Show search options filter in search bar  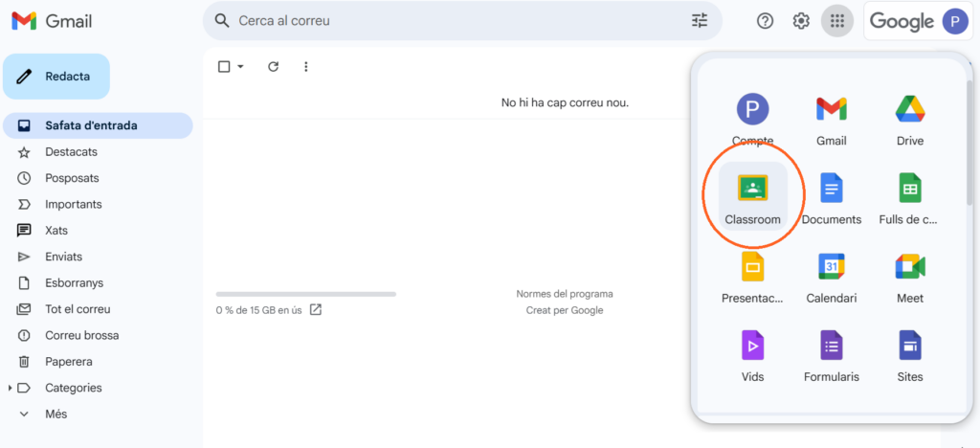pyautogui.click(x=700, y=21)
